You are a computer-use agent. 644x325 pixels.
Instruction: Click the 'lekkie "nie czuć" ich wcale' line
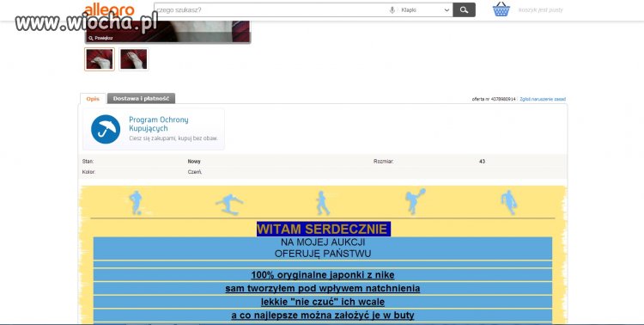click(323, 302)
